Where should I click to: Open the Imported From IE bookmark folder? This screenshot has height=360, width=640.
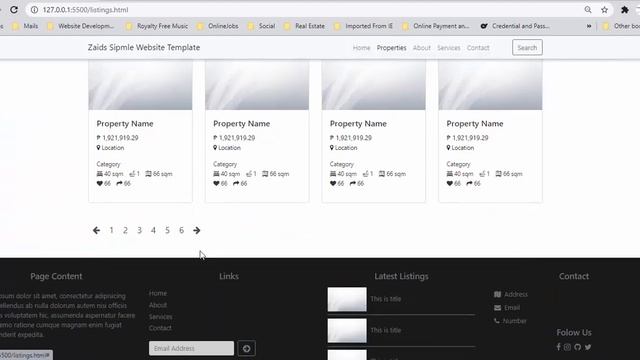click(363, 26)
